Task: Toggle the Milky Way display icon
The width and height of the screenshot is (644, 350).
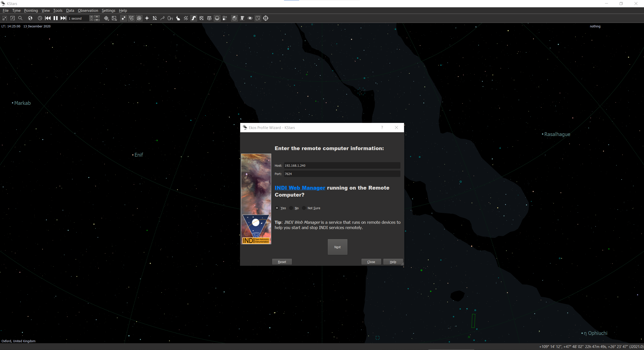Action: pyautogui.click(x=194, y=18)
